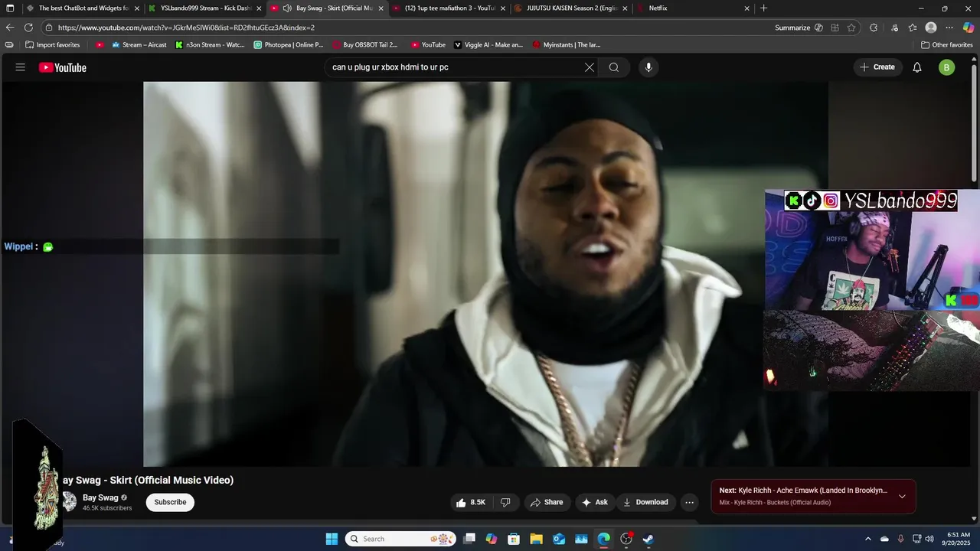Open Edge settings and more menu
This screenshot has height=551, width=980.
pyautogui.click(x=949, y=28)
